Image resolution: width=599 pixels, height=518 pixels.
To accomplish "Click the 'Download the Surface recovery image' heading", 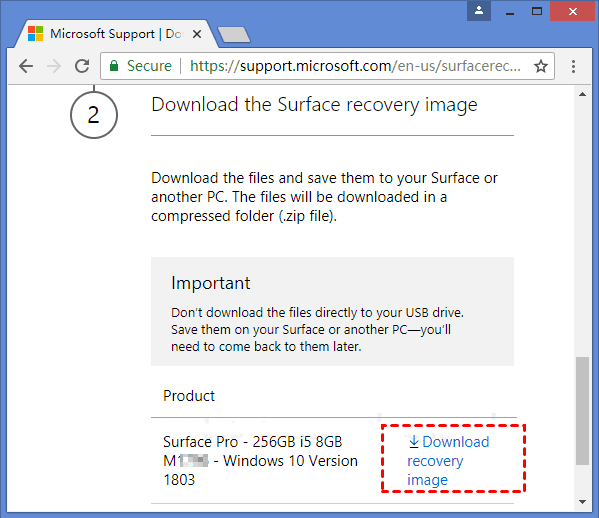I will (x=314, y=105).
